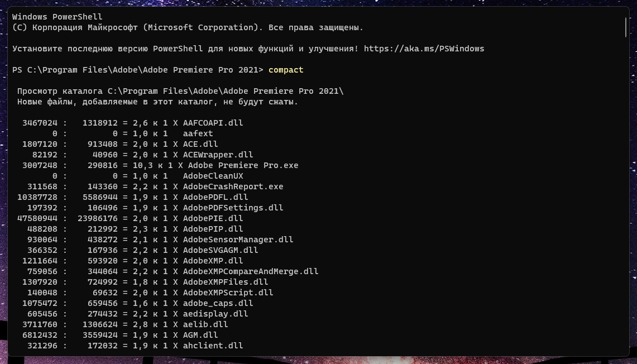Click the size value 1211664

40,260
